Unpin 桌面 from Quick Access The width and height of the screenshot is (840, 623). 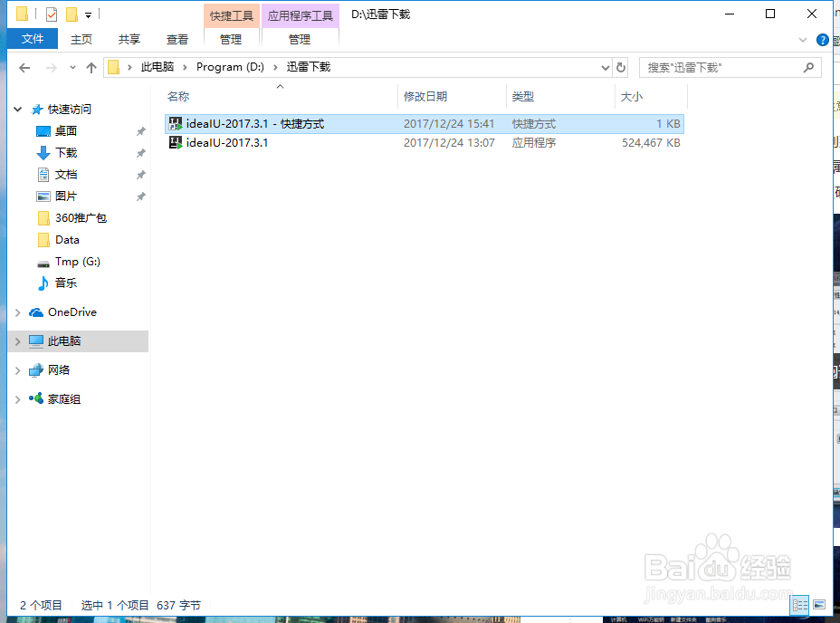140,130
